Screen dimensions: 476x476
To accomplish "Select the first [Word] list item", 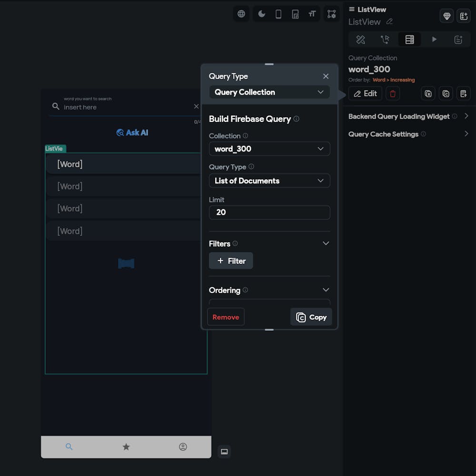I will pyautogui.click(x=124, y=164).
